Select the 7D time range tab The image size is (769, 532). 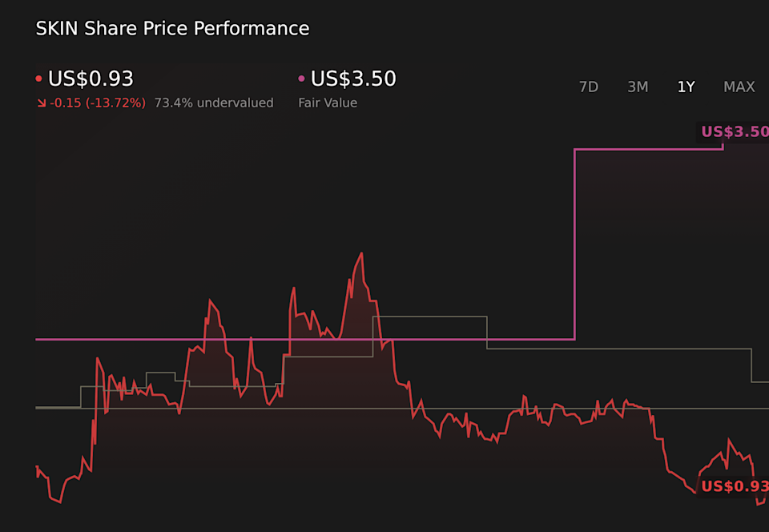click(589, 87)
